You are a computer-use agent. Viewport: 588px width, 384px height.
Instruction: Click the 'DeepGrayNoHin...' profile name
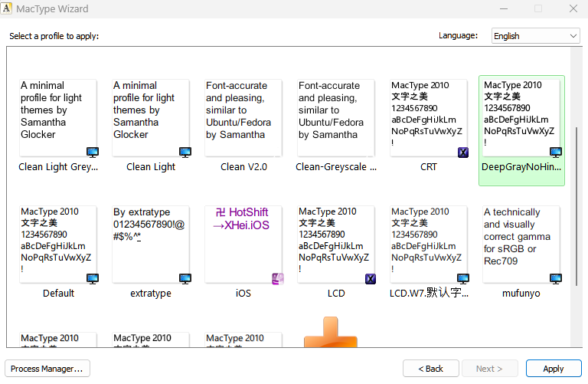521,166
